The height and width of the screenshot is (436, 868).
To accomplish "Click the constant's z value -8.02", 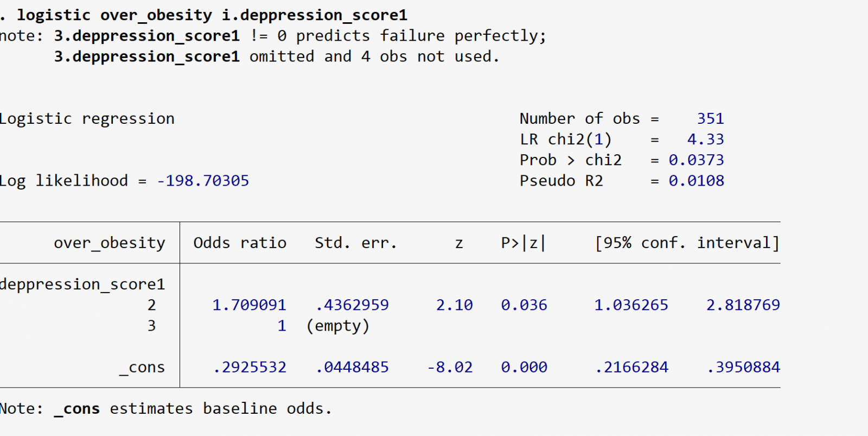I will point(450,368).
